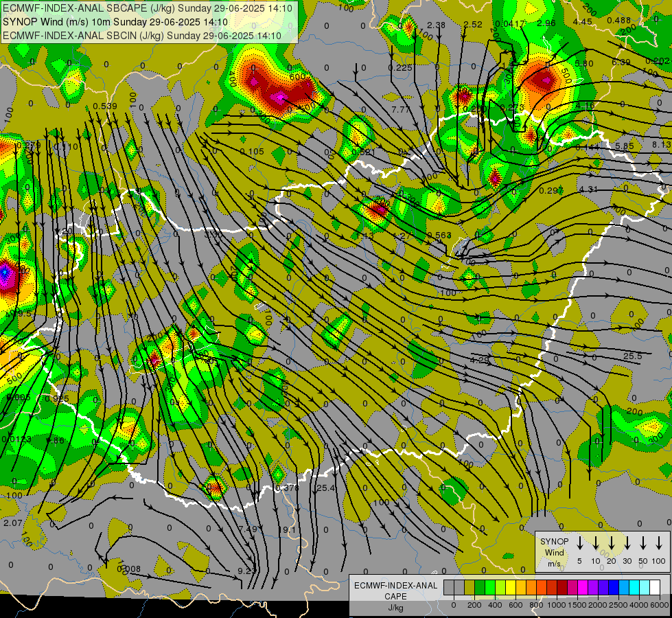Click the 30 label in the wind legend
The image size is (672, 618).
627,561
